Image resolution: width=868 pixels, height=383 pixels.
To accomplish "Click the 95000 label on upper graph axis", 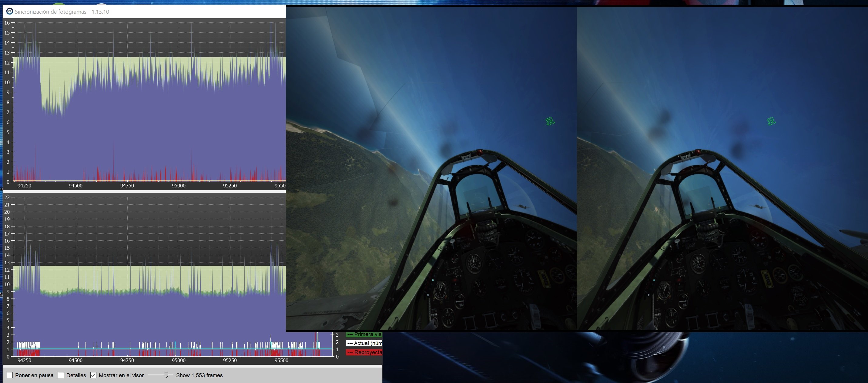I will pos(179,186).
